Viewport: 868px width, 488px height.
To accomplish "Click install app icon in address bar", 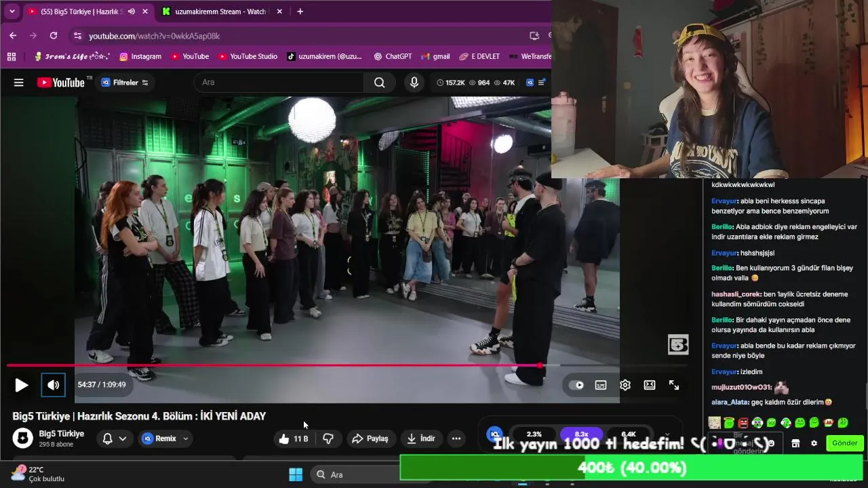I will (x=534, y=36).
